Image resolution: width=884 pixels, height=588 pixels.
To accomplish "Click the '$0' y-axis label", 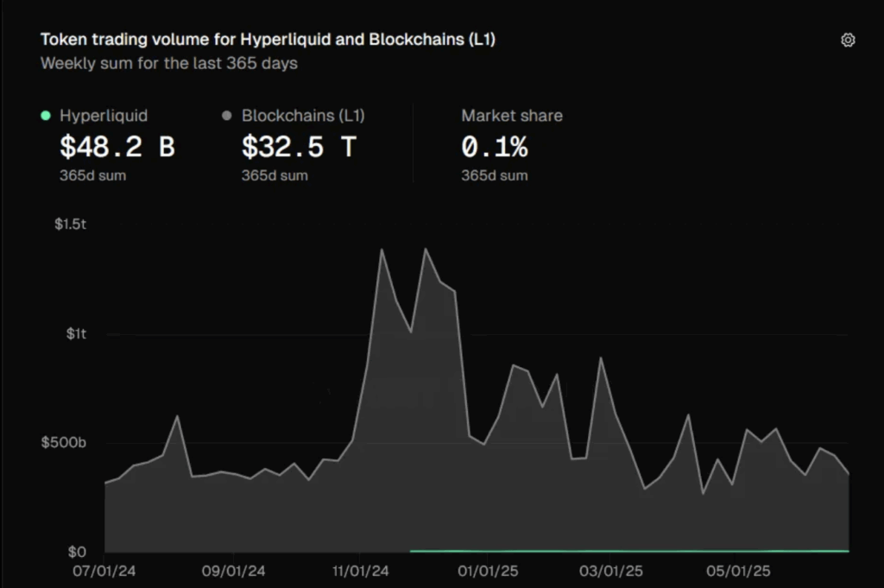I will click(x=77, y=552).
